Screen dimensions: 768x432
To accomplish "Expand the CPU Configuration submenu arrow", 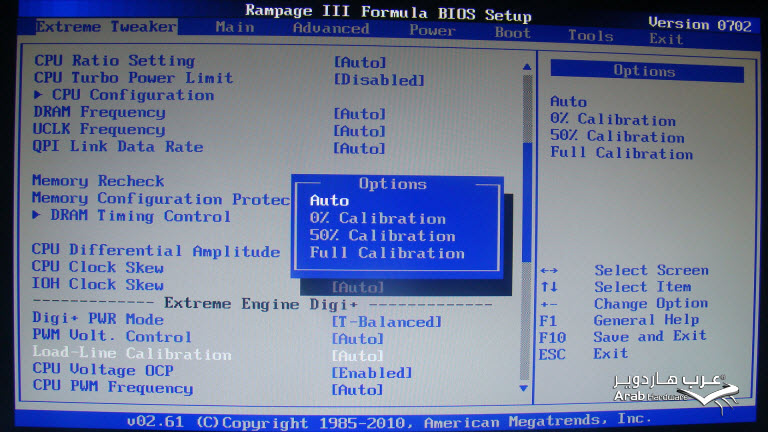I will coord(38,95).
